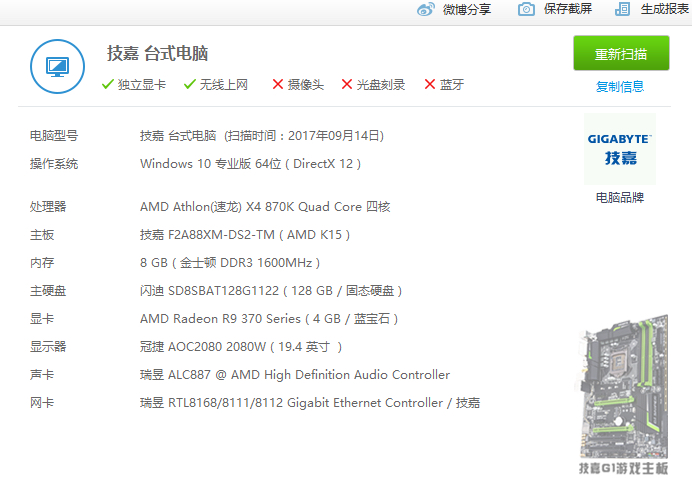Click the 蓝牙 feature text

point(451,84)
